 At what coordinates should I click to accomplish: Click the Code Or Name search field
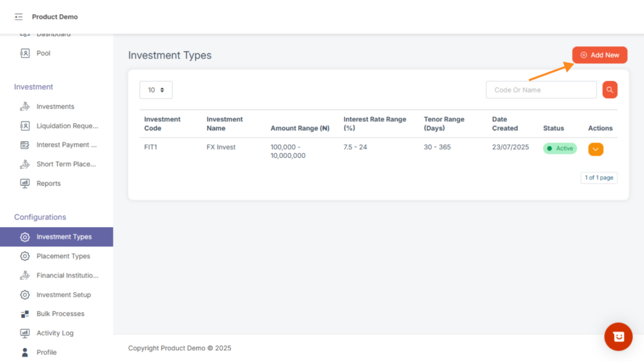point(541,90)
